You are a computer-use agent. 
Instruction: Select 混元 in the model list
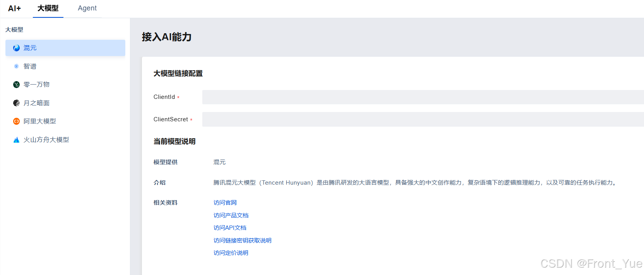[x=65, y=48]
